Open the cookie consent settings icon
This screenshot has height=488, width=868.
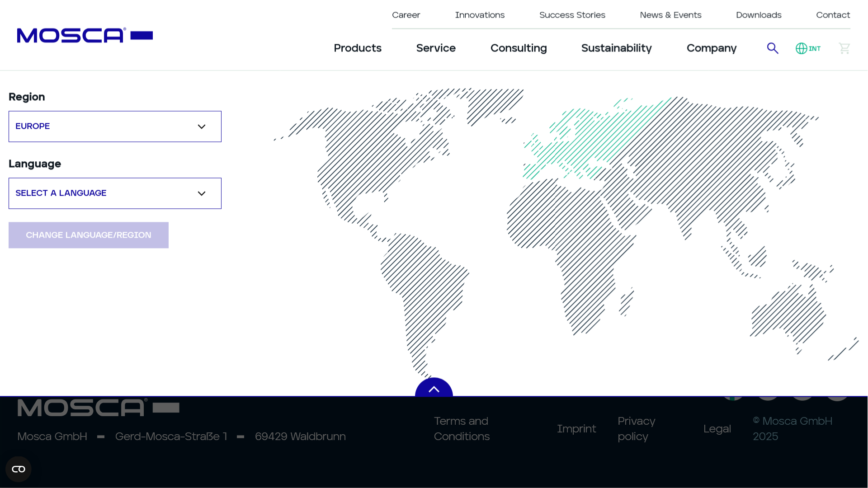point(19,469)
